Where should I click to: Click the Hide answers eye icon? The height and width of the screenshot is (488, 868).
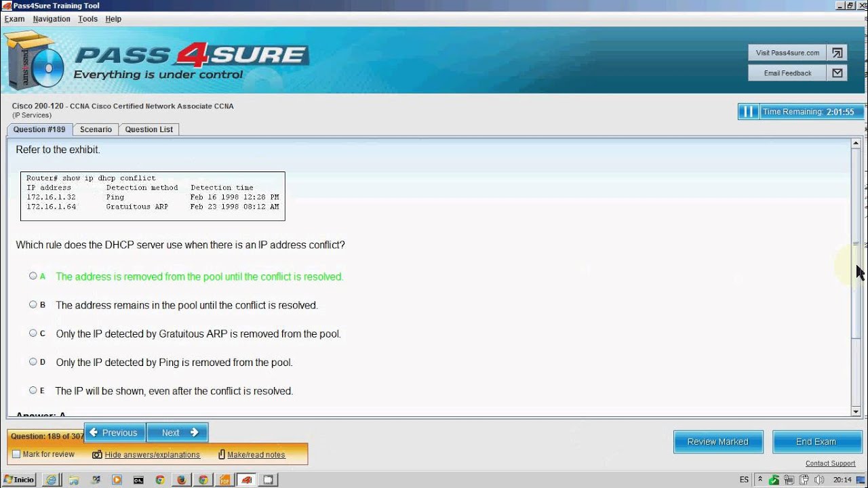pos(97,455)
